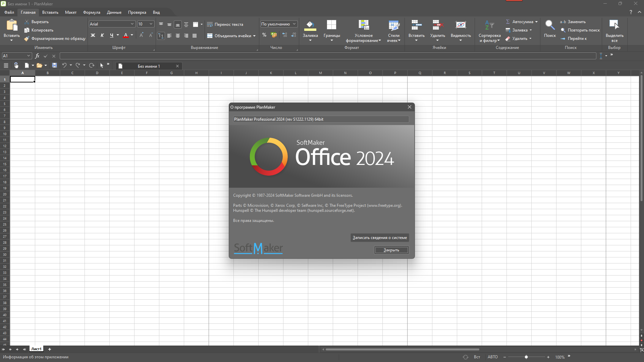This screenshot has height=362, width=644.
Task: Open the number format По умолчанию dropdown
Action: 294,24
